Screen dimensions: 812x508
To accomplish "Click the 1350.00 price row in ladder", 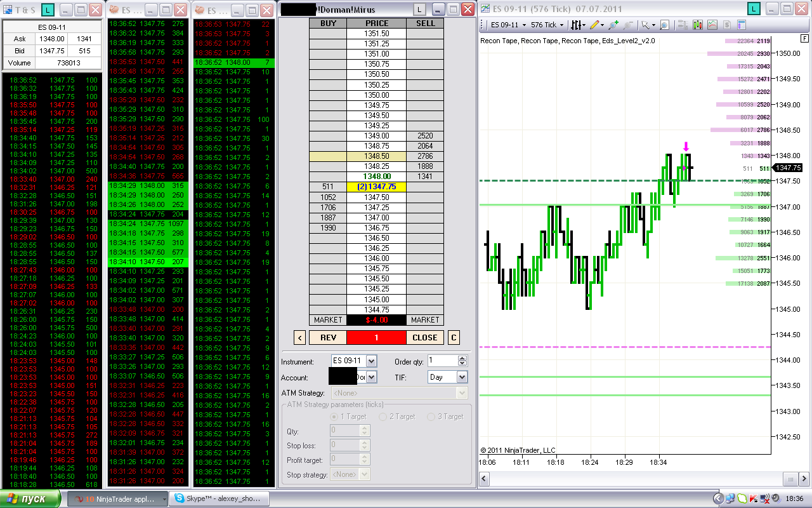I will (377, 95).
